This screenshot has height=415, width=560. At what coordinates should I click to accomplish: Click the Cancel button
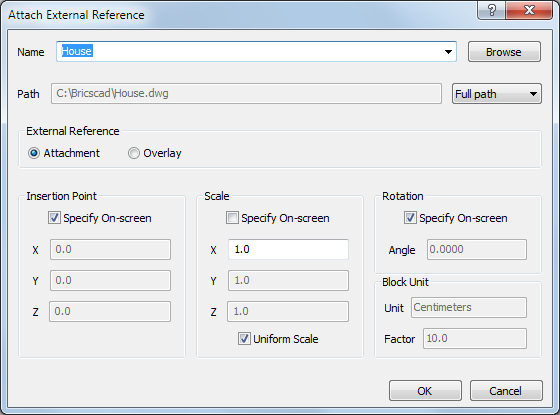pos(506,391)
